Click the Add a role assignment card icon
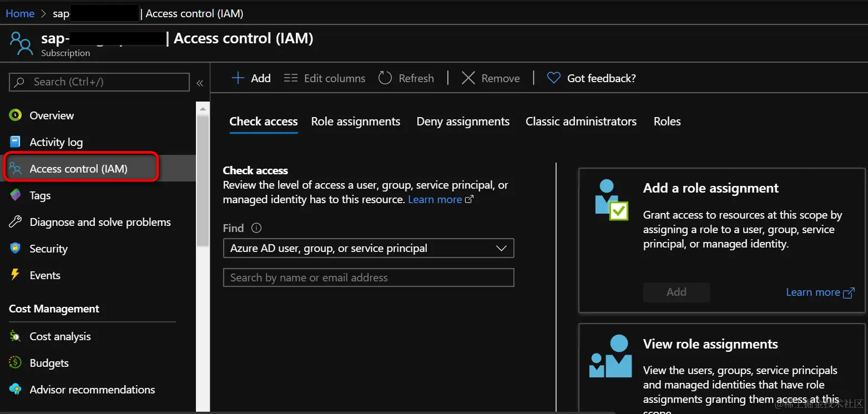 point(611,200)
